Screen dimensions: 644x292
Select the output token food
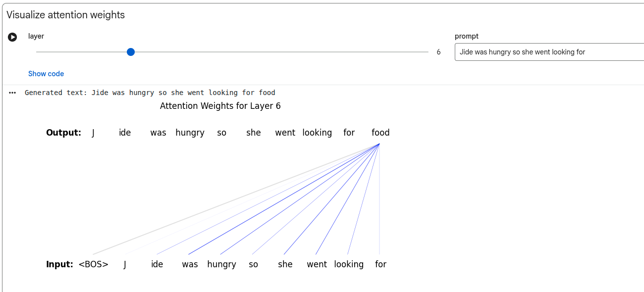coord(380,132)
